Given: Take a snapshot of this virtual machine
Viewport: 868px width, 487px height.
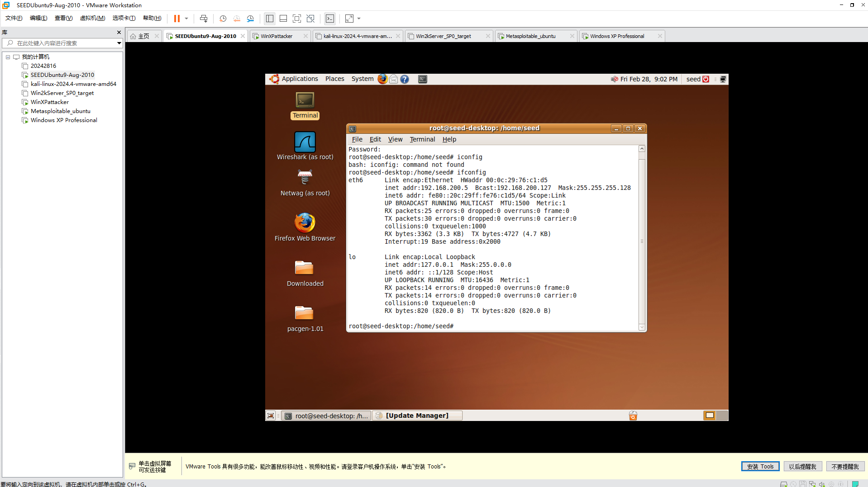Looking at the screenshot, I should (x=223, y=19).
